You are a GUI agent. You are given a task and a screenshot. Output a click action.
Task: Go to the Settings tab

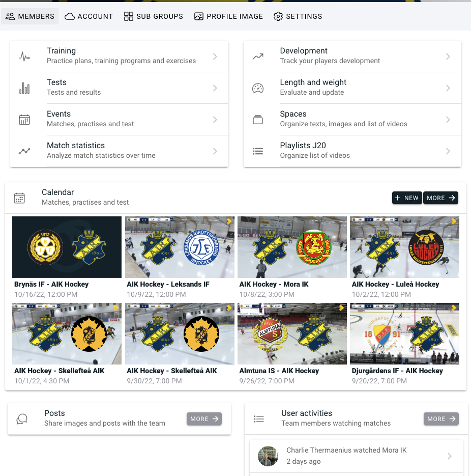pos(298,16)
